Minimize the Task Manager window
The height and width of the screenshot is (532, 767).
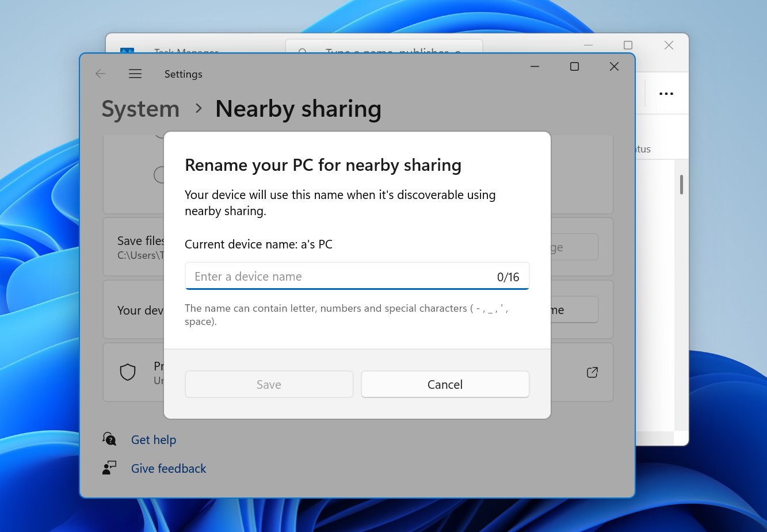(588, 45)
